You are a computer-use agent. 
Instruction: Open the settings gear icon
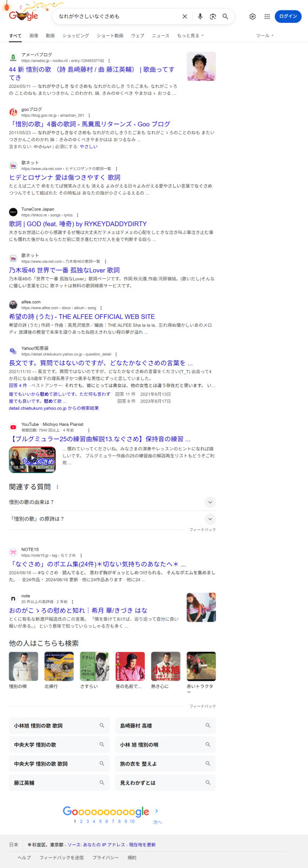coord(252,16)
